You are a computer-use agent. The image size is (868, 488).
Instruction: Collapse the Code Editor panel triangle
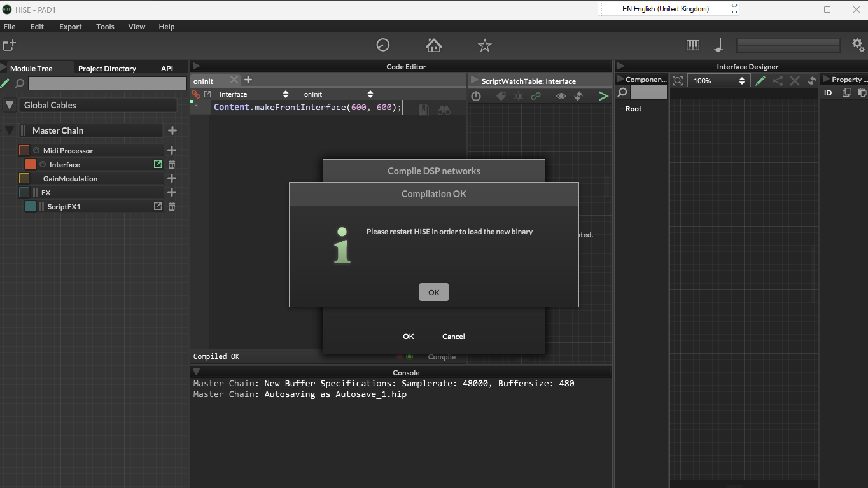(x=197, y=66)
